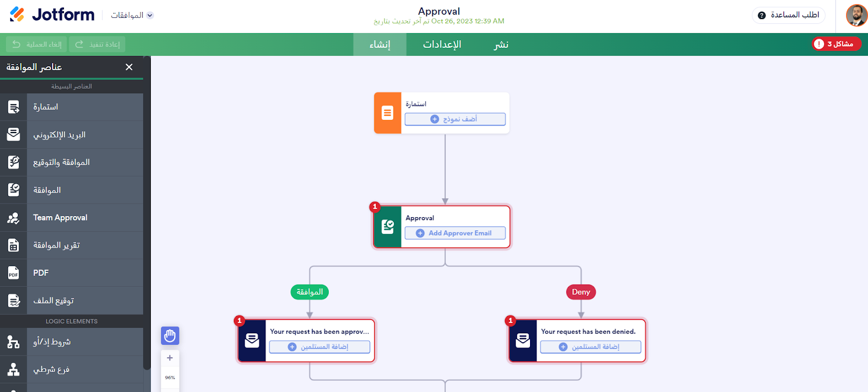Close the عناصر الموافقة elements panel

129,67
